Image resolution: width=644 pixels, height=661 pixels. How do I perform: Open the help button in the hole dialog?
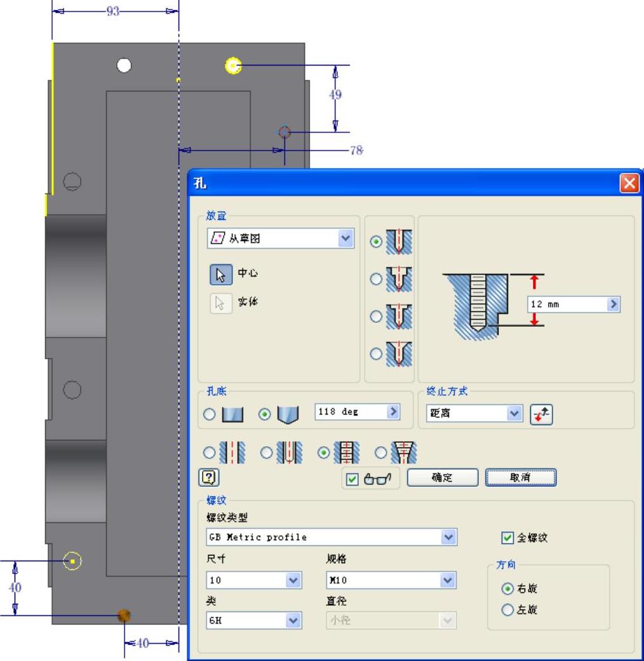click(209, 477)
